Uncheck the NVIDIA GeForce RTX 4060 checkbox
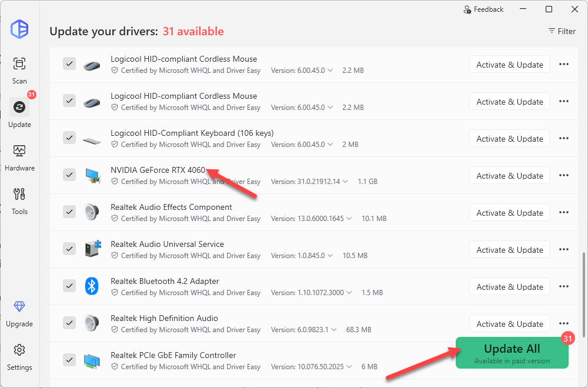This screenshot has height=388, width=588. (x=69, y=175)
